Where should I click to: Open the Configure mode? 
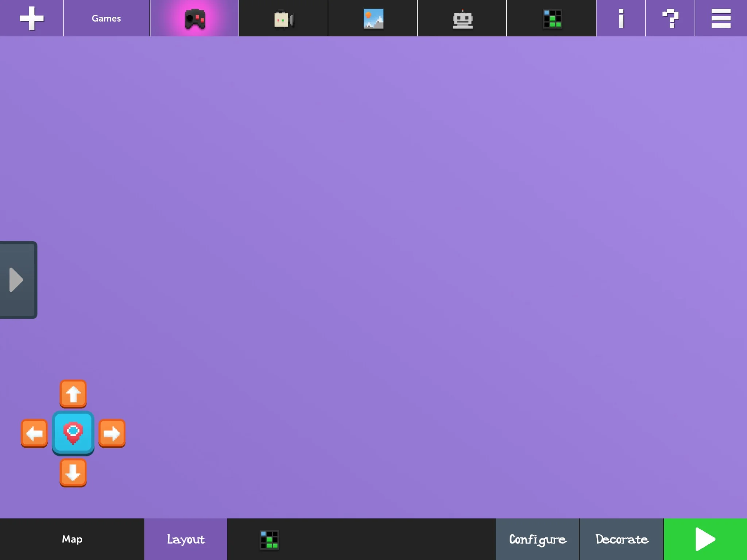(x=537, y=539)
